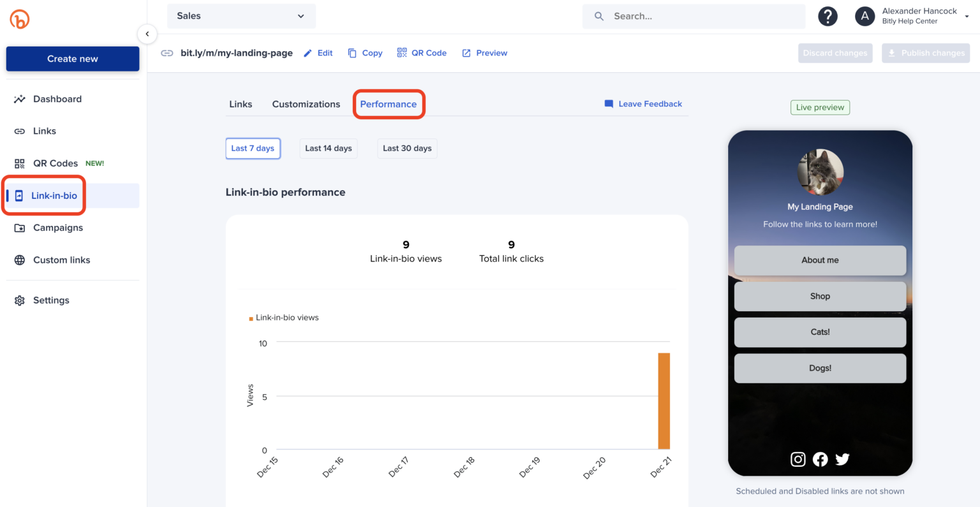Expand the Alexander Hancock account menu

pos(919,16)
